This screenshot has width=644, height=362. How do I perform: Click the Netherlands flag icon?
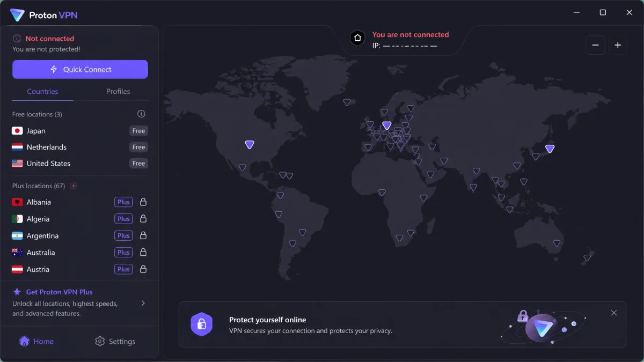coord(17,147)
